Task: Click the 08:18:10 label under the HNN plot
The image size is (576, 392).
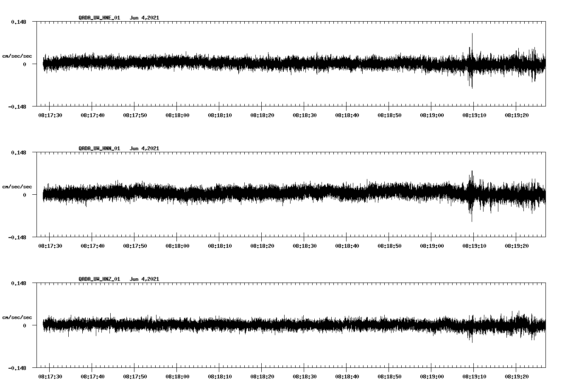Action: (220, 246)
